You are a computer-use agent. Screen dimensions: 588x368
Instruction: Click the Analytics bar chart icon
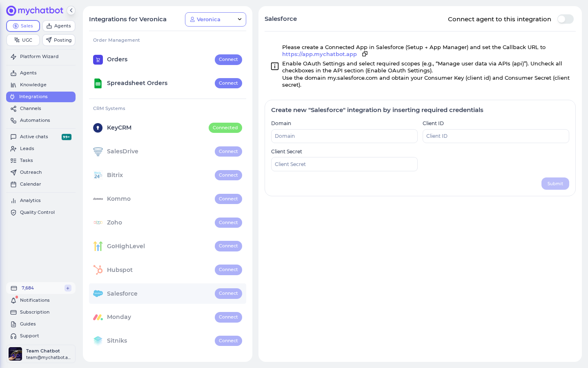[13, 201]
